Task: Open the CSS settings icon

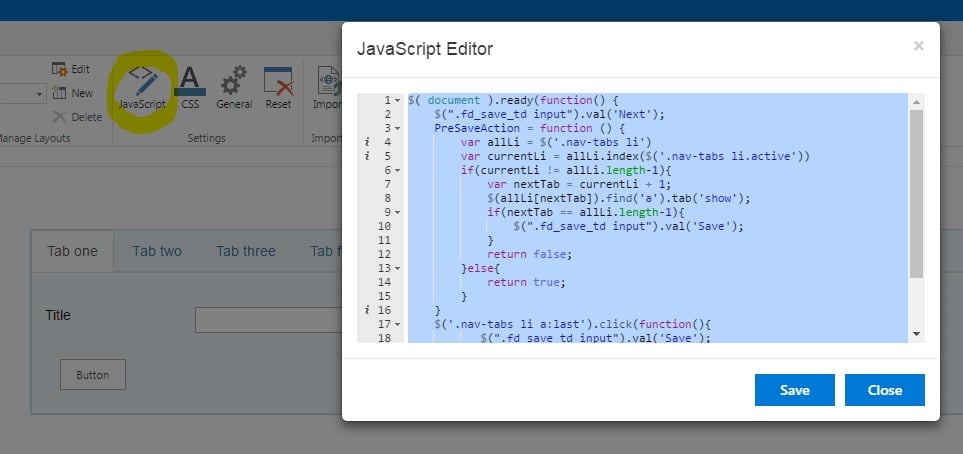Action: pos(190,88)
